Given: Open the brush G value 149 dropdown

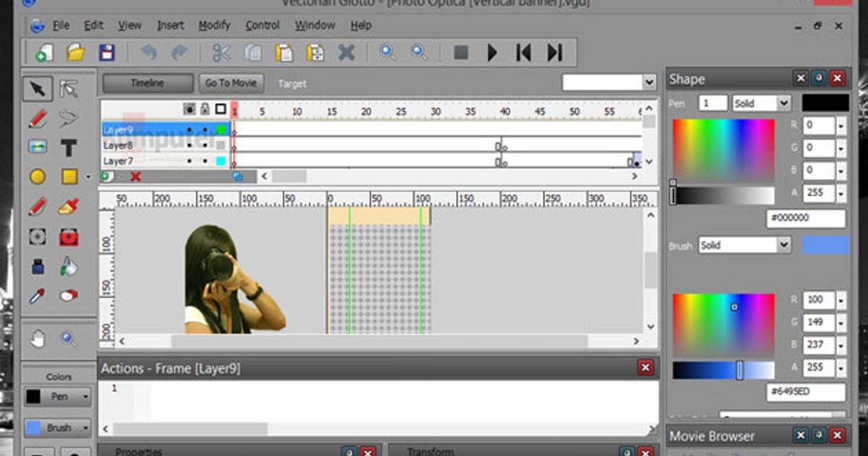Looking at the screenshot, I should tap(841, 323).
